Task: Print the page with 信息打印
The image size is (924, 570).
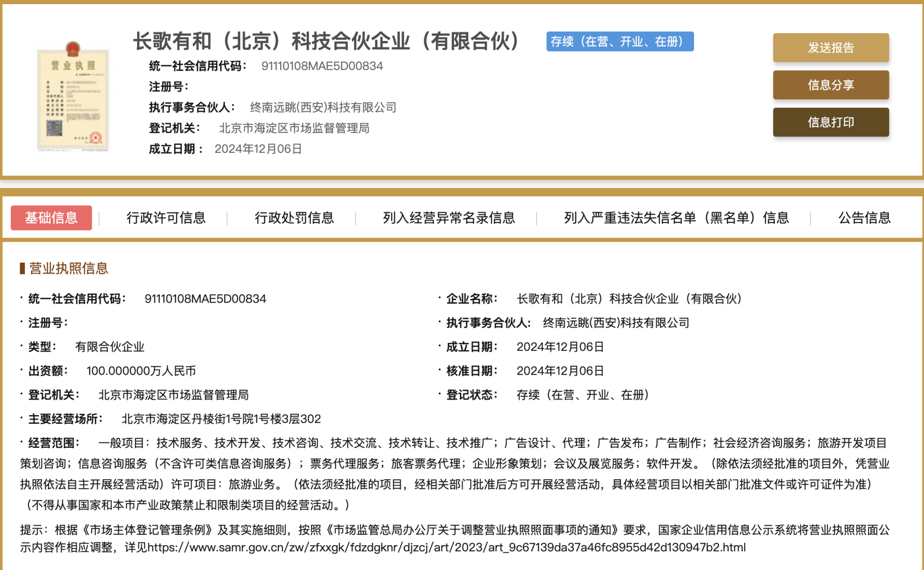Action: click(830, 122)
